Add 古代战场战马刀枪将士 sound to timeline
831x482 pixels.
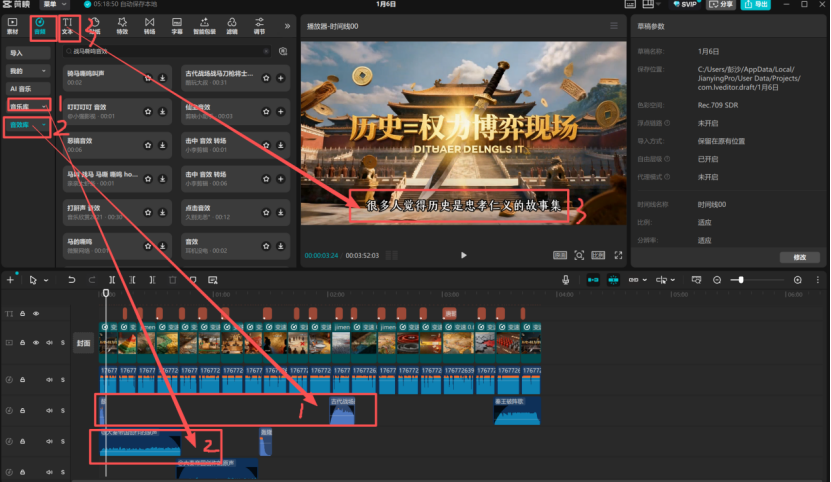coord(281,78)
